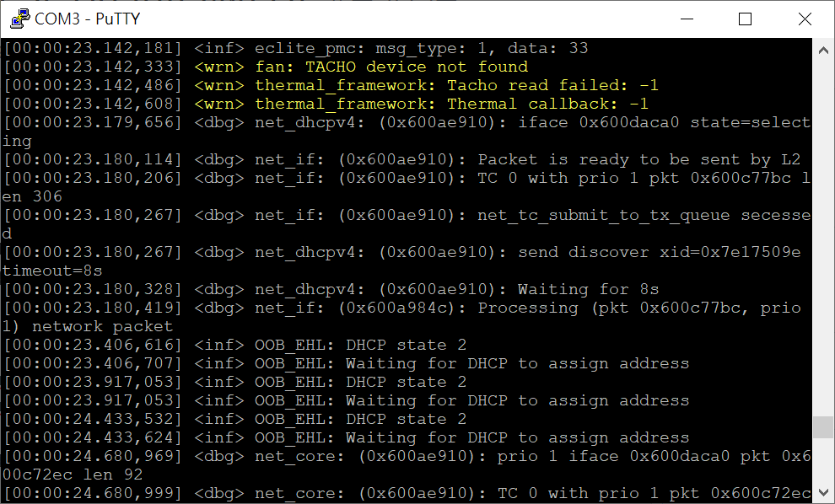Screen dimensions: 835x504
Task: Click the scrollbar thumb near the bottom
Action: click(x=822, y=427)
